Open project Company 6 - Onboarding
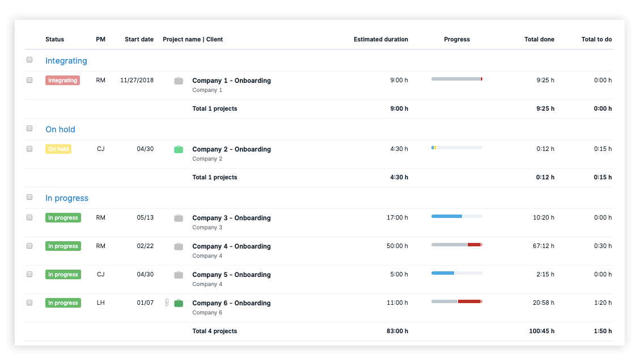This screenshot has height=361, width=644. tap(232, 303)
